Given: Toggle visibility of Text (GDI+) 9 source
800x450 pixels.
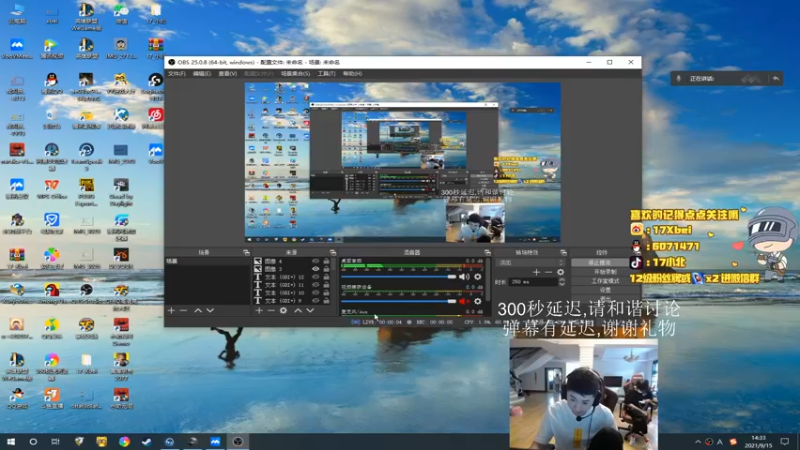Looking at the screenshot, I should pyautogui.click(x=315, y=301).
